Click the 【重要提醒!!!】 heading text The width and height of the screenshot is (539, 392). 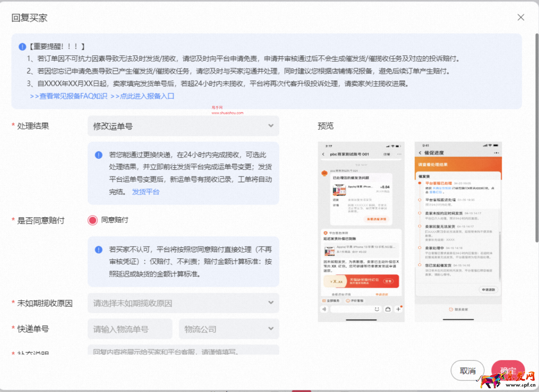(57, 46)
